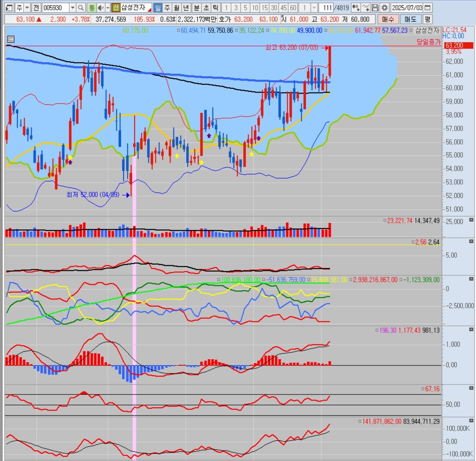Image resolution: width=476 pixels, height=461 pixels.
Task: Open the 주 market type dropdown
Action: 27,8
